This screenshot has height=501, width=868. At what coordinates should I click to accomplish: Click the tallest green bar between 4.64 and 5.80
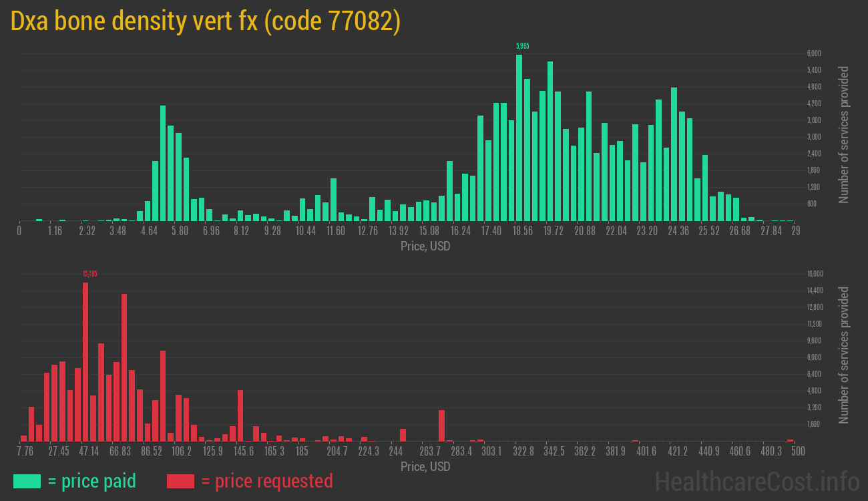(163, 164)
